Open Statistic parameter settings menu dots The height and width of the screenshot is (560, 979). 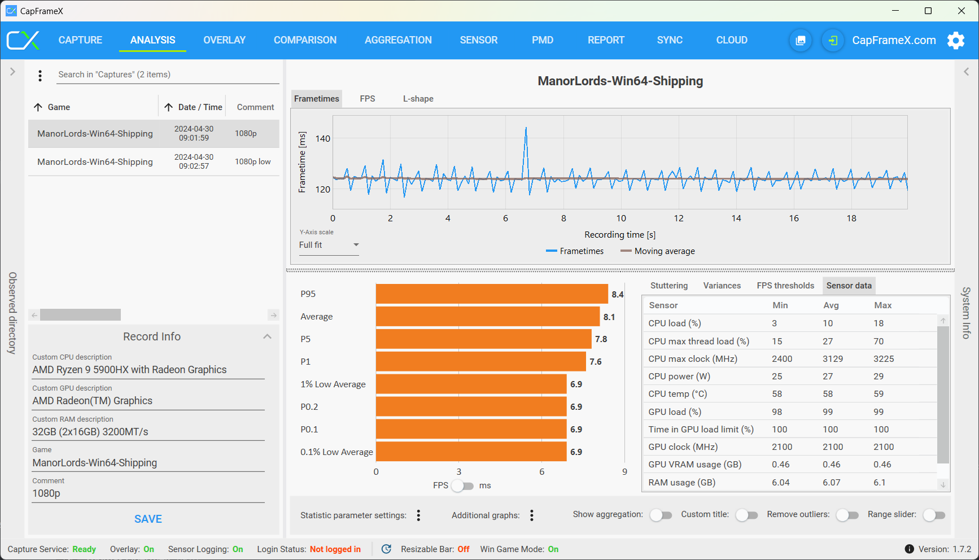pyautogui.click(x=418, y=515)
